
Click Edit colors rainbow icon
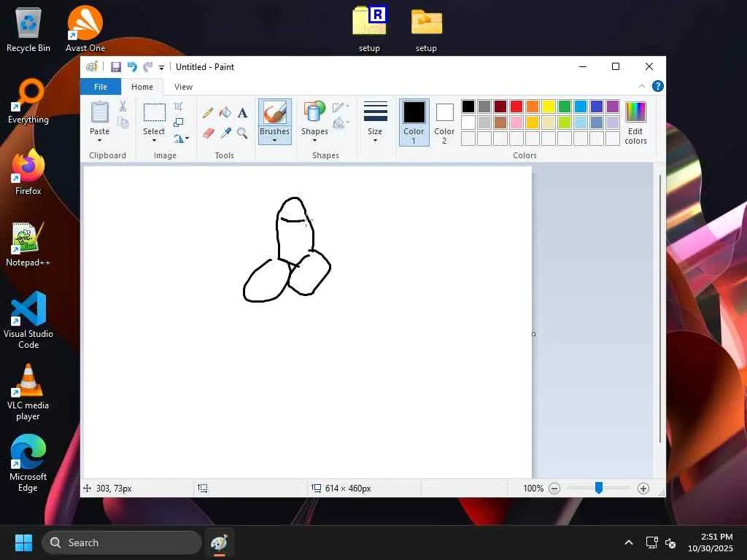coord(635,112)
